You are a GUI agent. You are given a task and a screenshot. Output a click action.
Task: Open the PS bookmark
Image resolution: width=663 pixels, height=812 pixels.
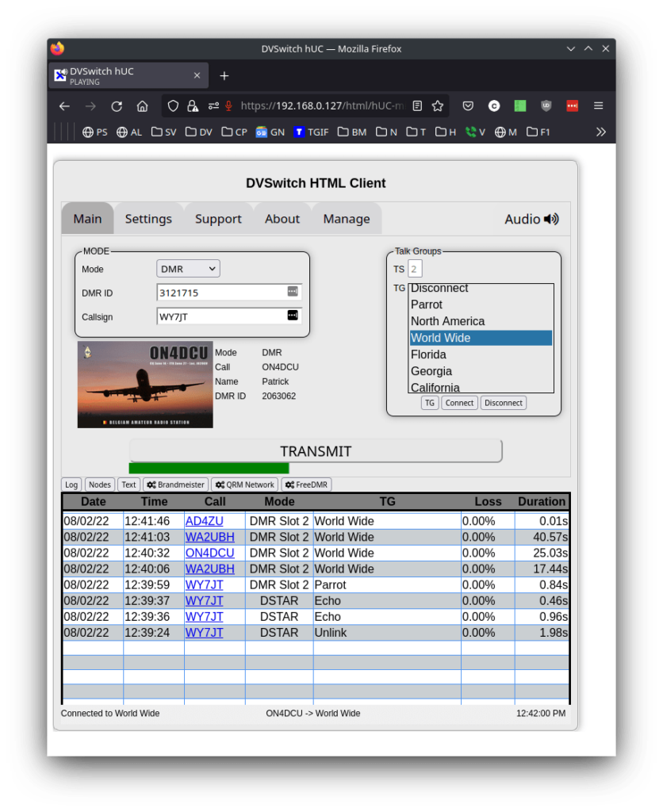(95, 132)
